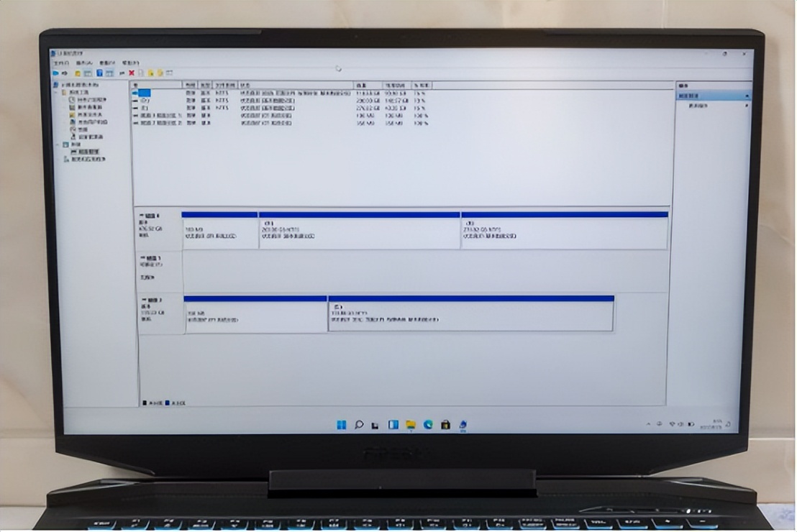
Task: Collapse the Storage tree node
Action: [58, 145]
